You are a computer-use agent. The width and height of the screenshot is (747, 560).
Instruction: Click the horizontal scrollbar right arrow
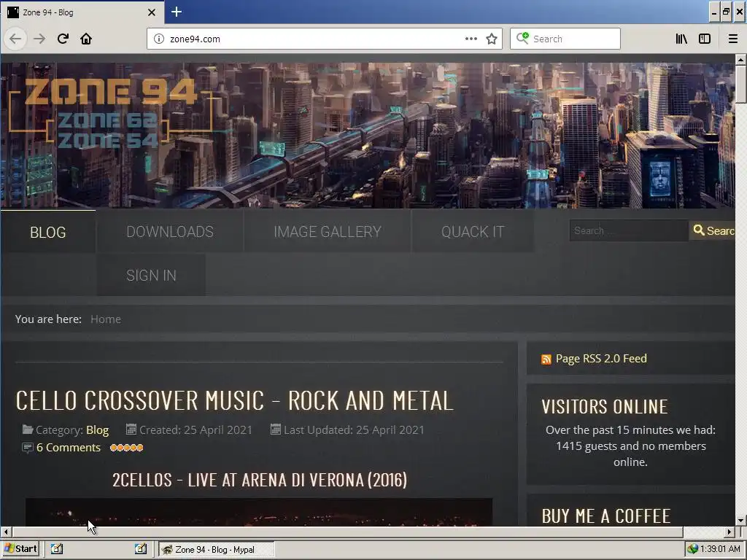[x=729, y=532]
